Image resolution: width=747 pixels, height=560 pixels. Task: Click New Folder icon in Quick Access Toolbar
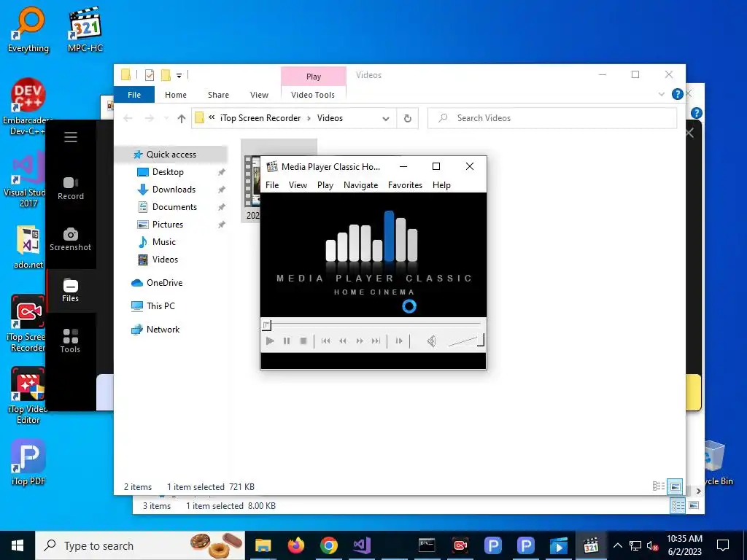pyautogui.click(x=166, y=75)
